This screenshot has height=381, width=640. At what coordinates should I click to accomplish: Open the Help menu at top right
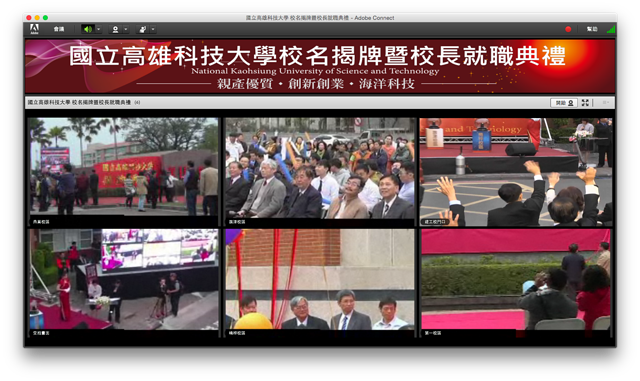592,29
